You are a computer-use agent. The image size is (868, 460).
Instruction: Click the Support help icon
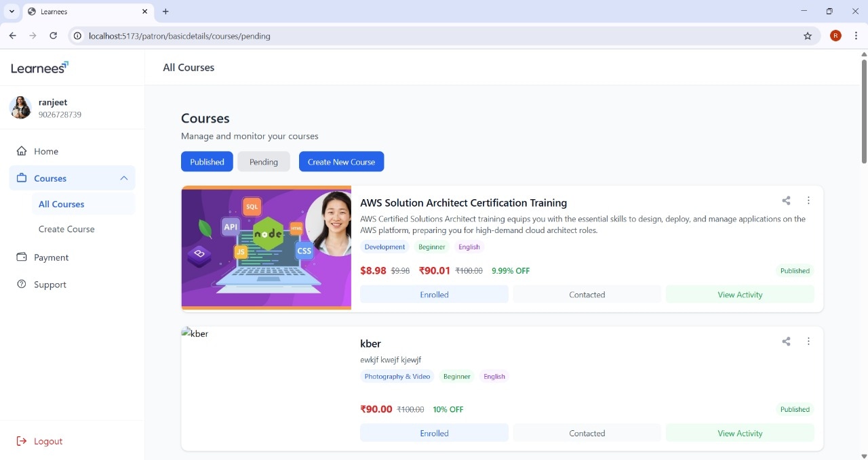pyautogui.click(x=22, y=285)
